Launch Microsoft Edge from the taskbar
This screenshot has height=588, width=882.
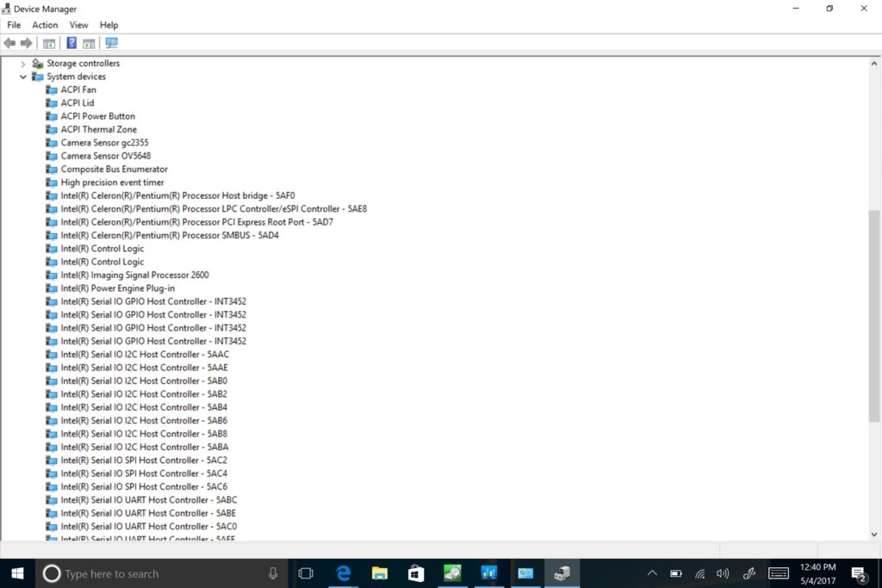point(343,573)
